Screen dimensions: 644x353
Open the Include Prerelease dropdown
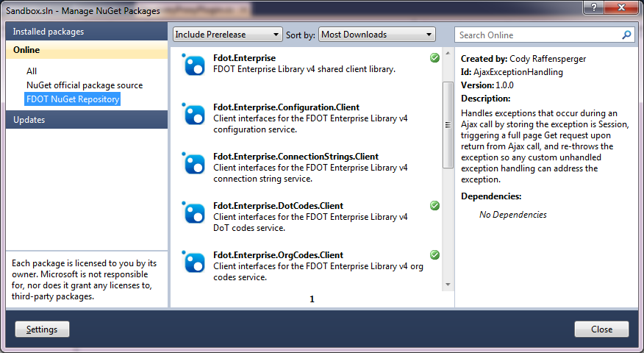coord(228,35)
